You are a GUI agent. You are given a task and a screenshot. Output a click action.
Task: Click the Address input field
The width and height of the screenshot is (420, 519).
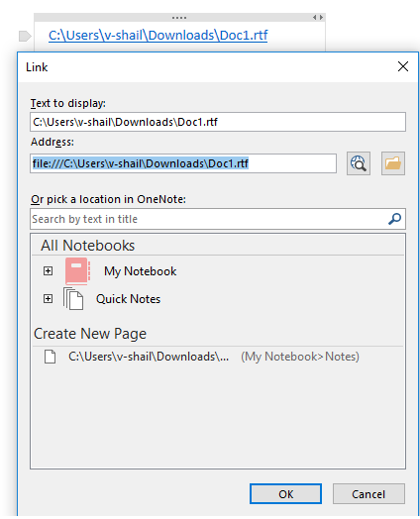pyautogui.click(x=183, y=163)
